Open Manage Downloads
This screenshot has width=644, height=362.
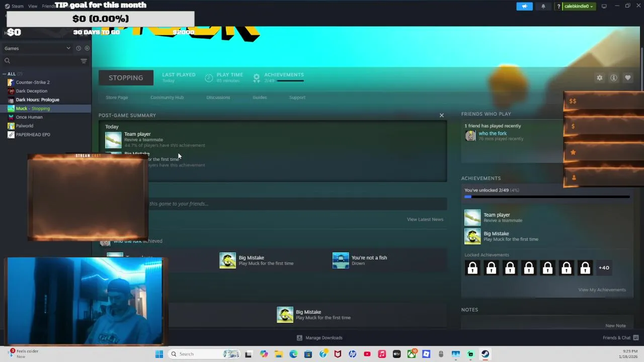319,338
